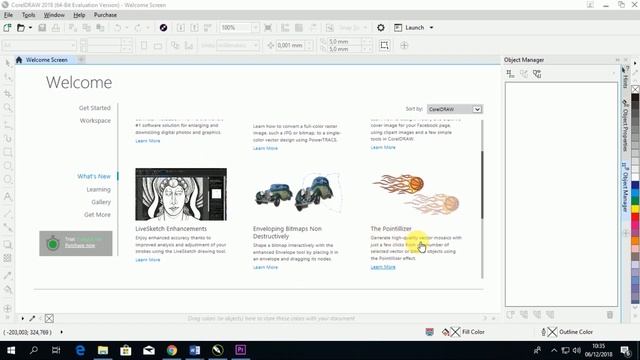Select the Zoom tool in toolbox

7,108
